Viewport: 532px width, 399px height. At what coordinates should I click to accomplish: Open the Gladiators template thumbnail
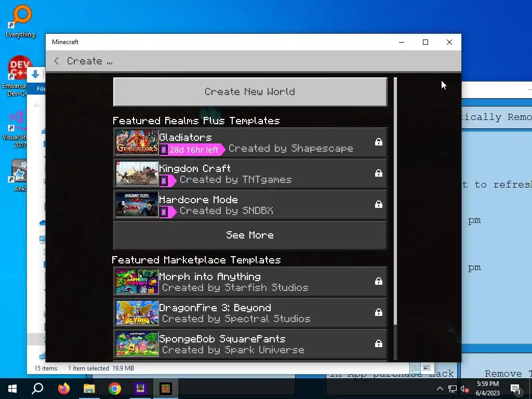[x=137, y=142]
